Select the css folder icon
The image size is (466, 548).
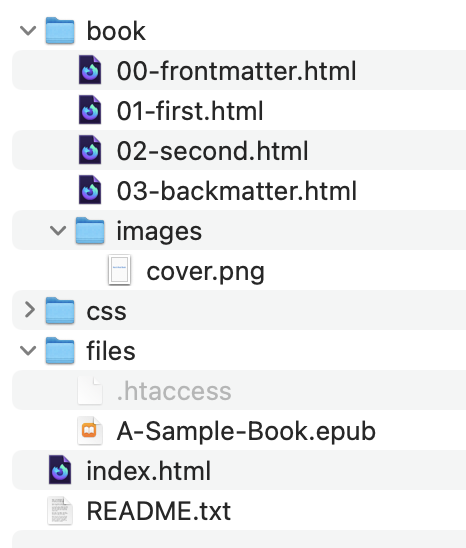pos(60,310)
